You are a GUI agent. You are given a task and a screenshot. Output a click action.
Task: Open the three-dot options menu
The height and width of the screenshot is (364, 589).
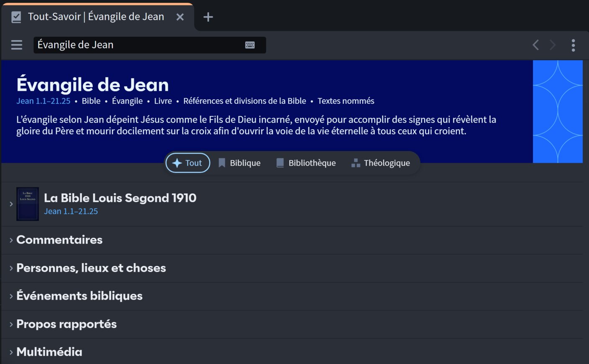(573, 45)
